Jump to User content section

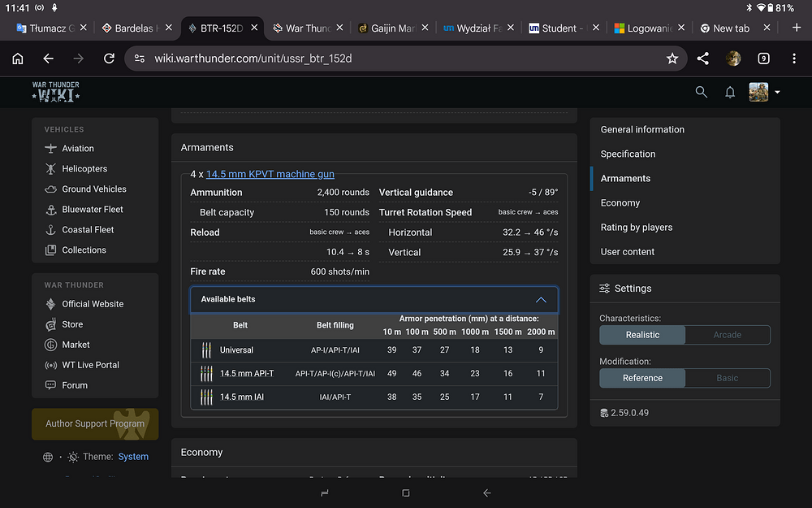pyautogui.click(x=627, y=251)
